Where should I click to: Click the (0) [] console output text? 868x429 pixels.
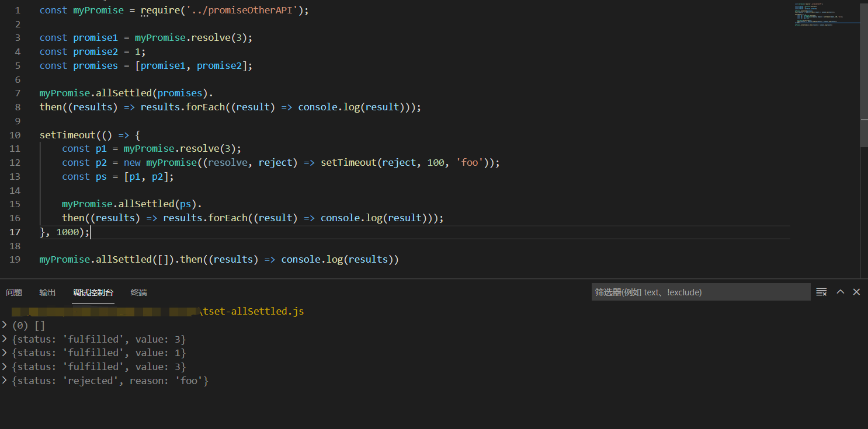[29, 326]
